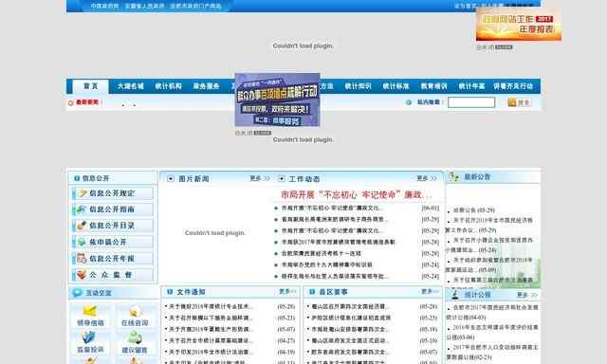The width and height of the screenshot is (607, 364).
Task: Focus the 站内检索 search input box
Action: pyautogui.click(x=471, y=102)
